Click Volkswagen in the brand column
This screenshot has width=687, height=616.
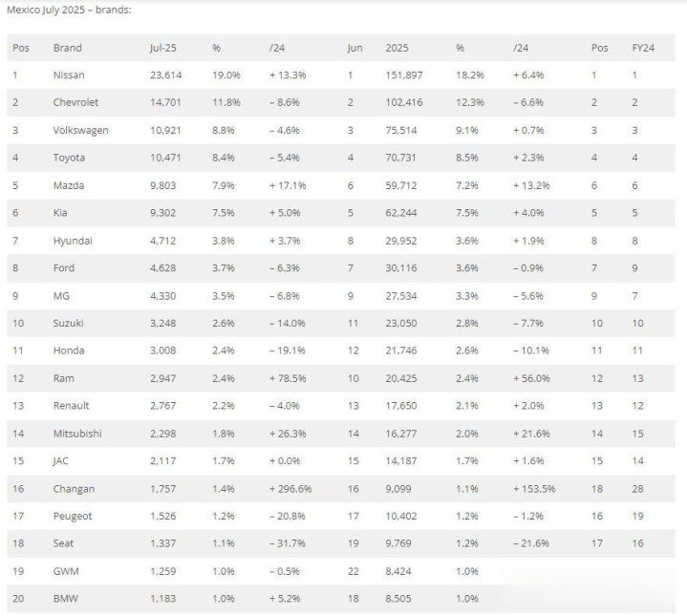tap(80, 130)
